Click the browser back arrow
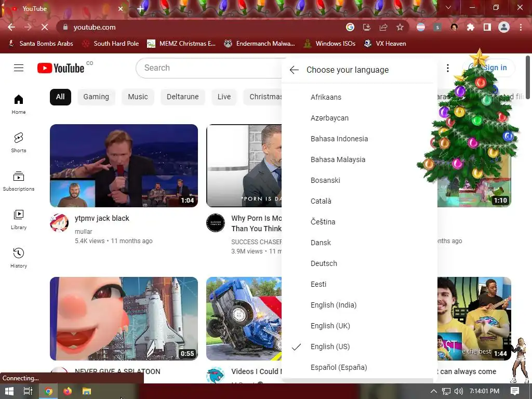The width and height of the screenshot is (532, 399). pyautogui.click(x=11, y=27)
